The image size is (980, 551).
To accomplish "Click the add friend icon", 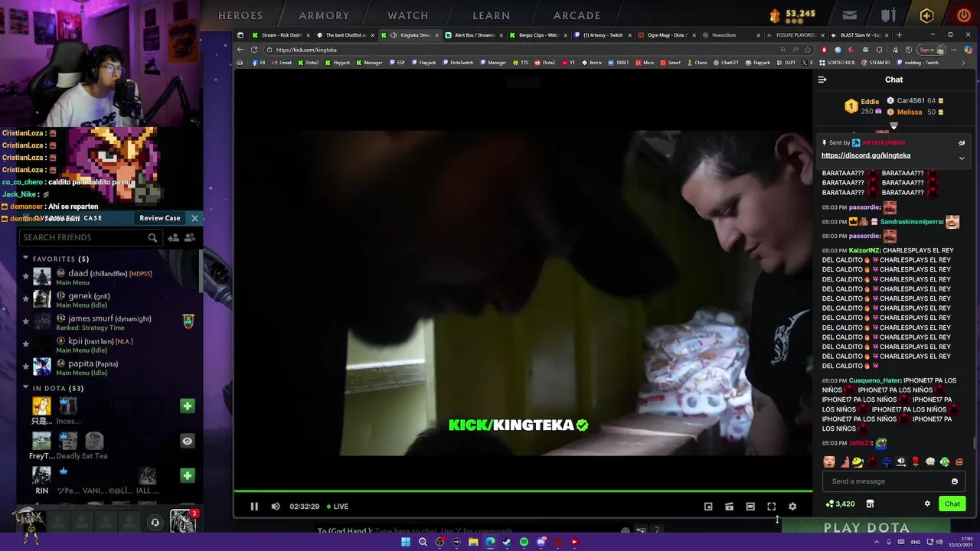I will click(173, 238).
